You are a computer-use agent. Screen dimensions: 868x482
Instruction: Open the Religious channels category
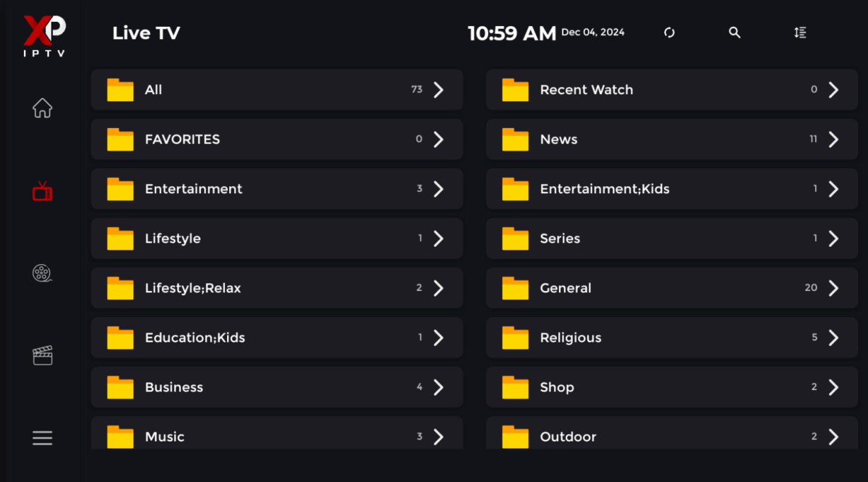671,337
